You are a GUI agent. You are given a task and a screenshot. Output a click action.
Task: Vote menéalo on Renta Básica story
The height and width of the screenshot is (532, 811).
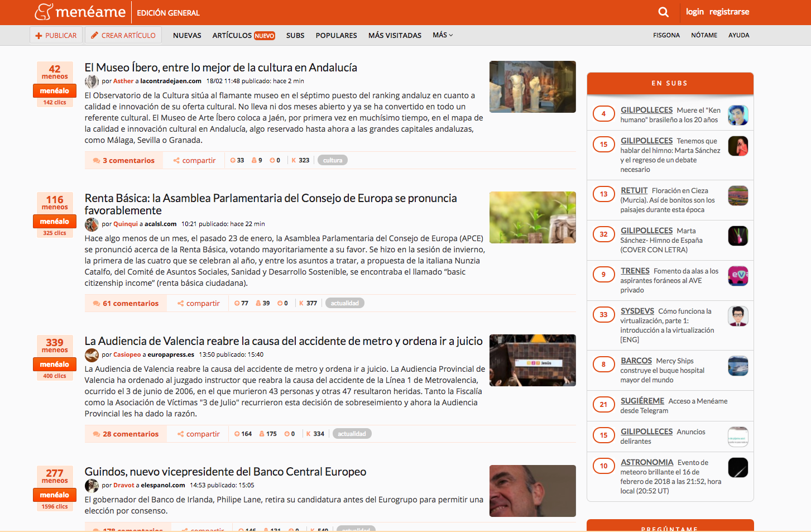point(55,221)
